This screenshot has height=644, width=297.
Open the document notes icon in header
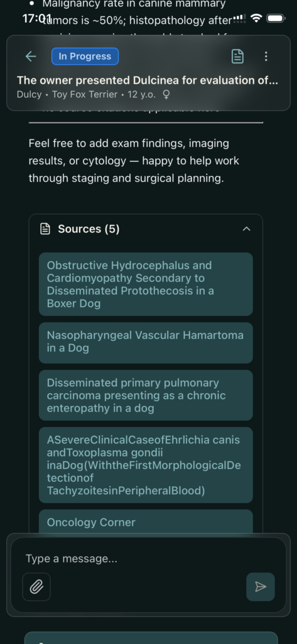pyautogui.click(x=237, y=57)
